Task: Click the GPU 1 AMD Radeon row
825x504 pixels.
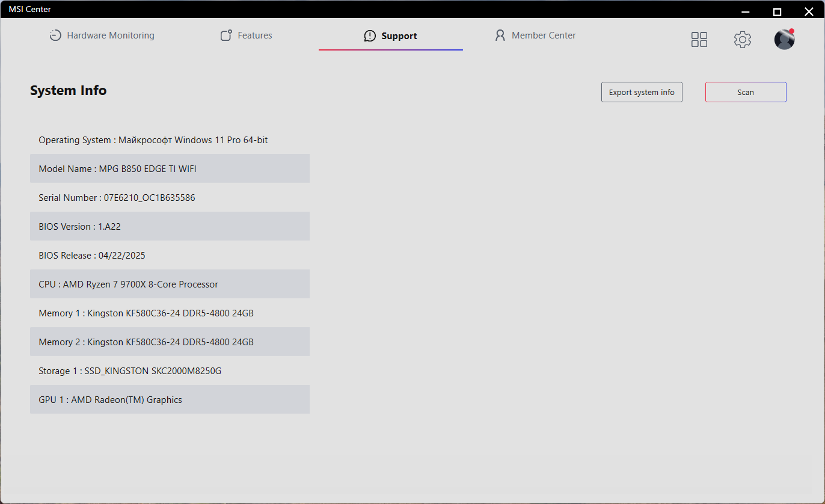Action: 170,399
